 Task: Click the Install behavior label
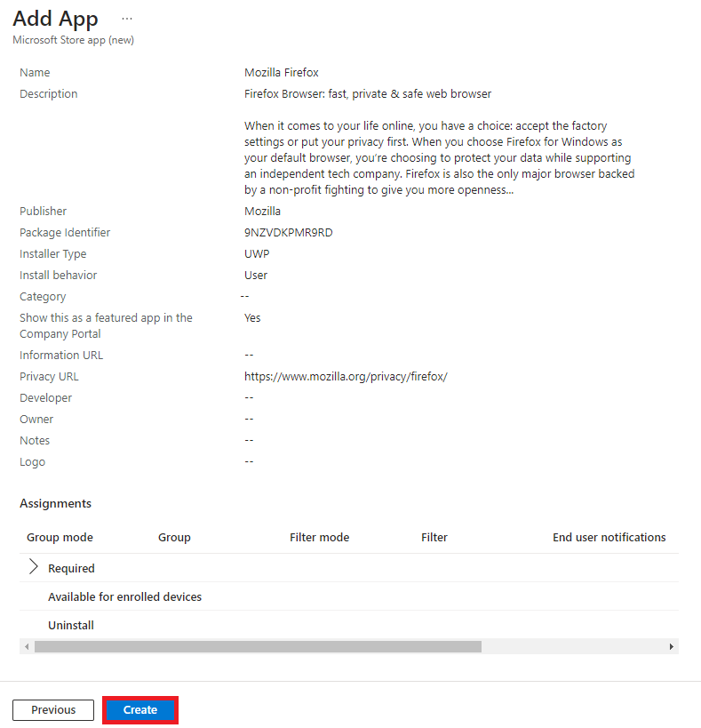click(58, 276)
